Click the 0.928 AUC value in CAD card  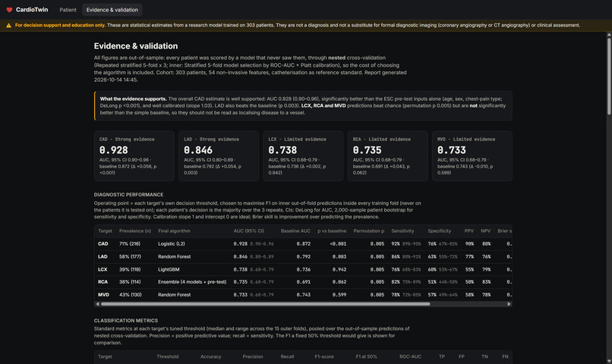pos(114,150)
